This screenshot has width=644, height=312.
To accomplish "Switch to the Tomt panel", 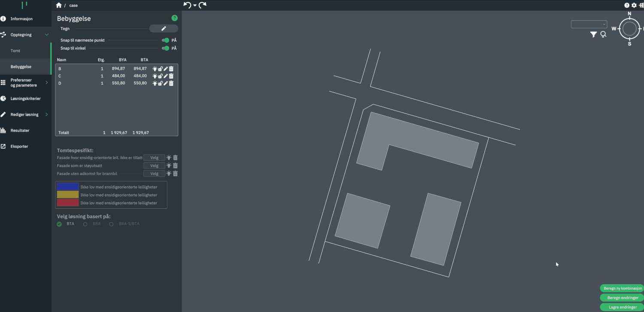I will tap(15, 50).
